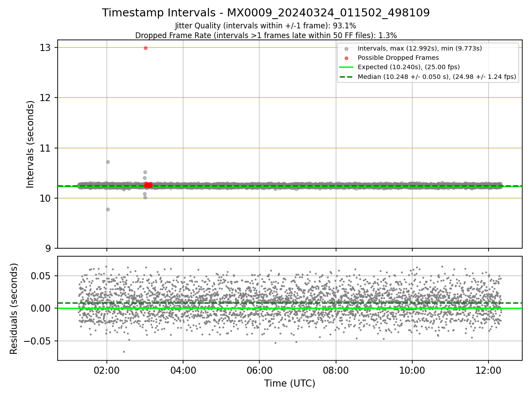The image size is (532, 399).
Task: Select the red outlier point near 13 seconds
Action: point(145,48)
